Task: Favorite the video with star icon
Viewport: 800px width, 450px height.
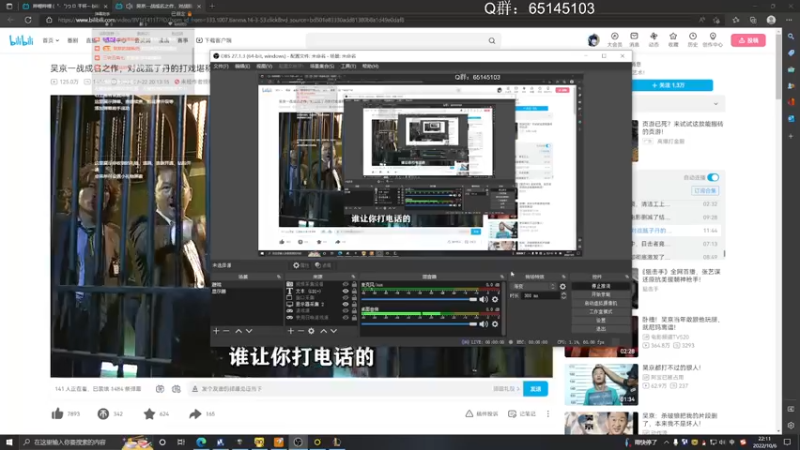Action: 149,414
